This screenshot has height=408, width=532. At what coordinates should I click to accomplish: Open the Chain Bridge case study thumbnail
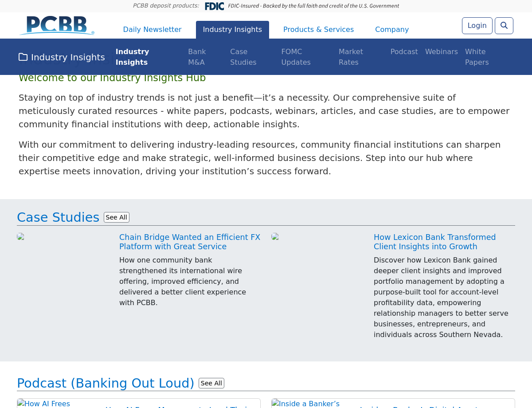pos(20,236)
